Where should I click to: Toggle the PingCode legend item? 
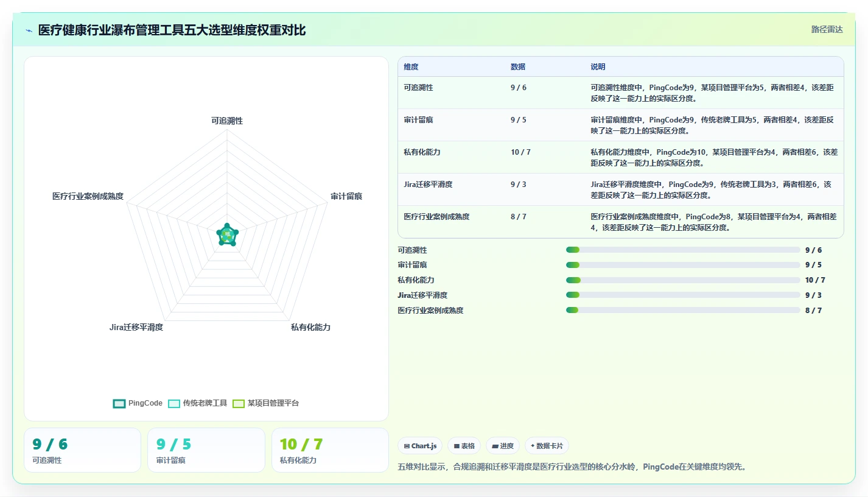coord(138,403)
